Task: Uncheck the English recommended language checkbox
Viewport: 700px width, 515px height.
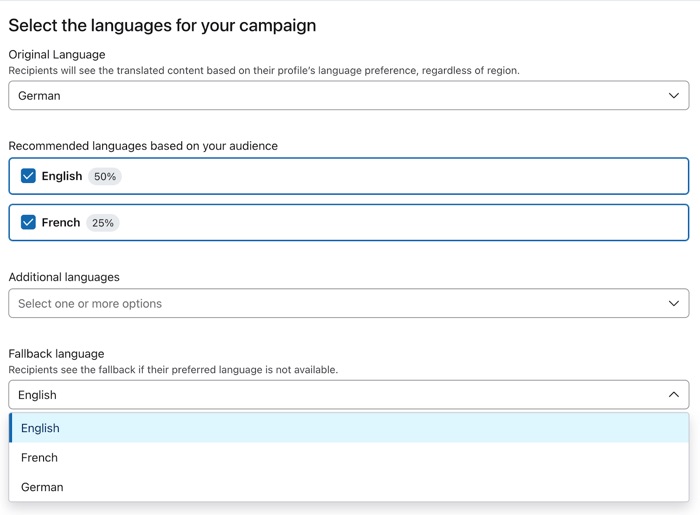Action: tap(28, 176)
